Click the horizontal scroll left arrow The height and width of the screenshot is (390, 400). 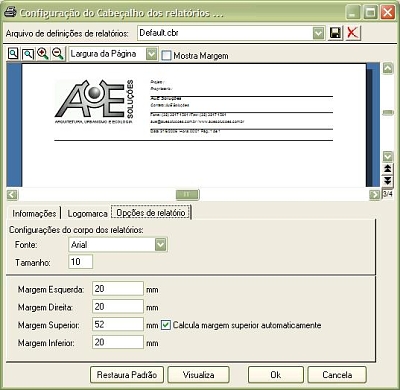point(12,194)
